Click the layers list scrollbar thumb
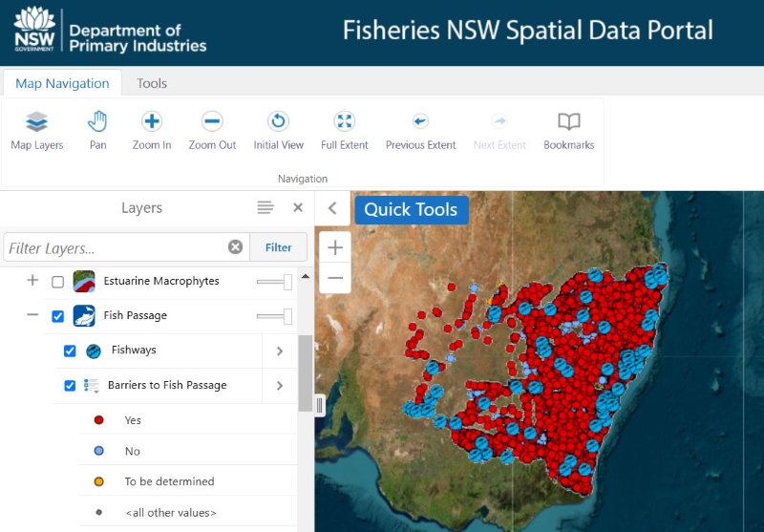The width and height of the screenshot is (764, 532). coord(306,373)
